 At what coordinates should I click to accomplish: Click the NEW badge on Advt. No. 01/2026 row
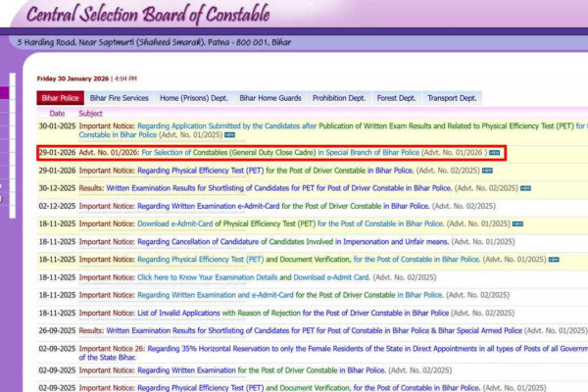pos(494,153)
